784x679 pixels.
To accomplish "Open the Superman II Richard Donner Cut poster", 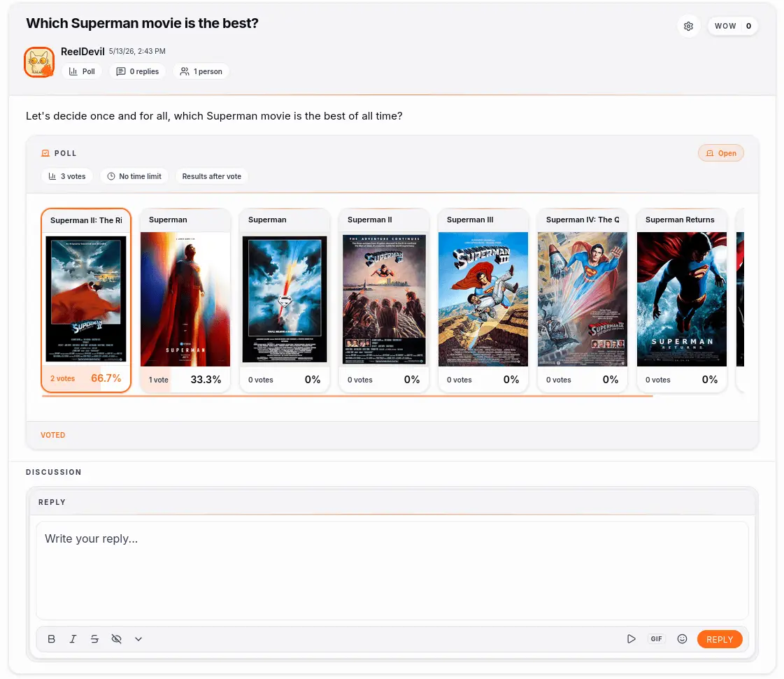I will (x=86, y=299).
